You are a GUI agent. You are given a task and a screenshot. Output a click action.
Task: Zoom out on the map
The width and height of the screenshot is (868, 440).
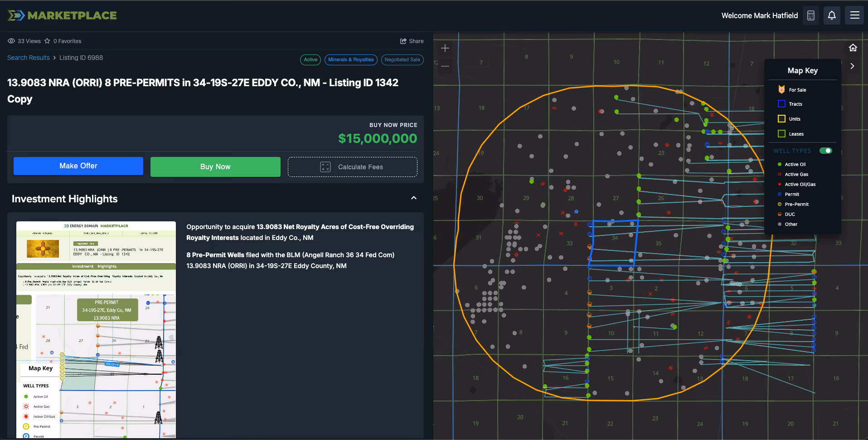click(445, 66)
